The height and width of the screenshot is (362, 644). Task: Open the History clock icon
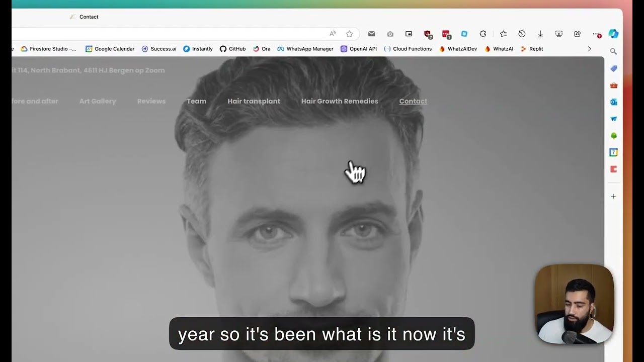coord(522,34)
